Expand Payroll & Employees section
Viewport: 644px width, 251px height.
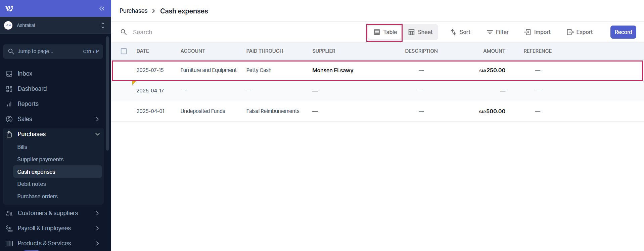[97, 228]
